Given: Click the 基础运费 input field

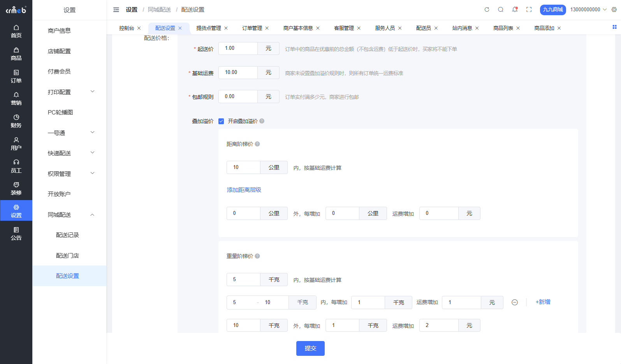Looking at the screenshot, I should pos(238,72).
